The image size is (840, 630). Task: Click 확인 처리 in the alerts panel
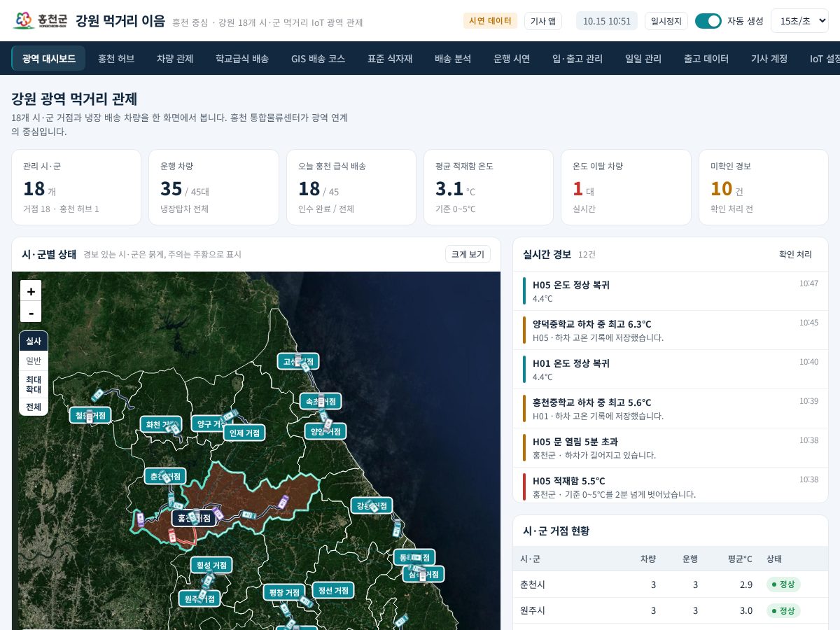pos(795,254)
